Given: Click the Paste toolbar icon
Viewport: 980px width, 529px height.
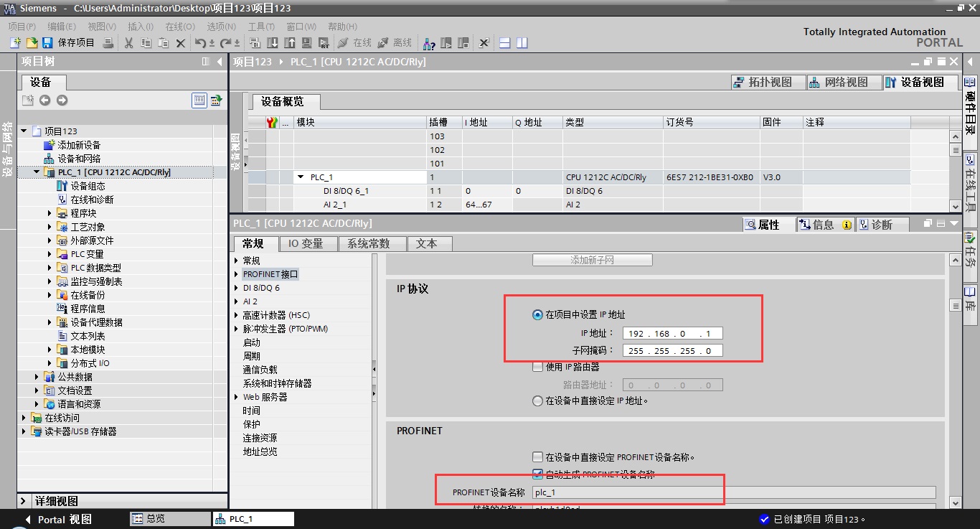Looking at the screenshot, I should (x=164, y=43).
